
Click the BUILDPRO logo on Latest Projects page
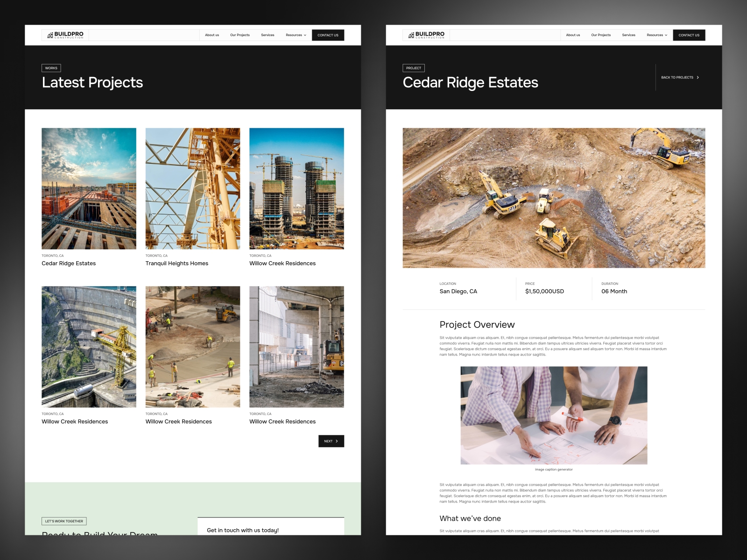(65, 35)
